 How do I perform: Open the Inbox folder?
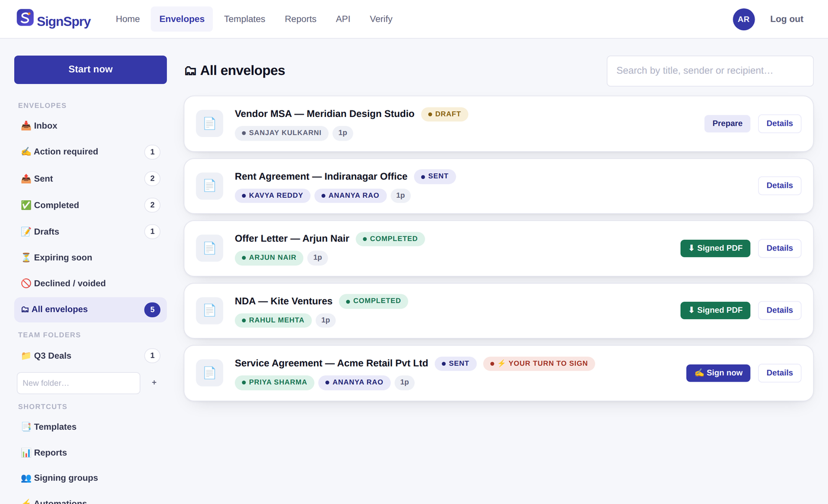coord(90,126)
